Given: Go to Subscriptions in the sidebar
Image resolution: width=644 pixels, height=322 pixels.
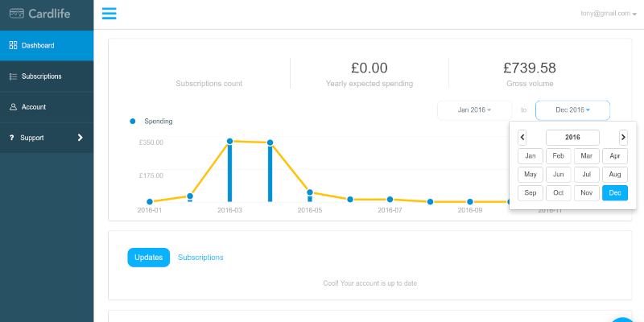Looking at the screenshot, I should pyautogui.click(x=41, y=76).
